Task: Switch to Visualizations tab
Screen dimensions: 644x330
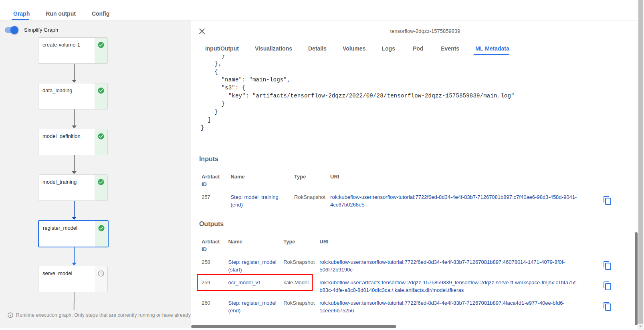Action: (273, 49)
